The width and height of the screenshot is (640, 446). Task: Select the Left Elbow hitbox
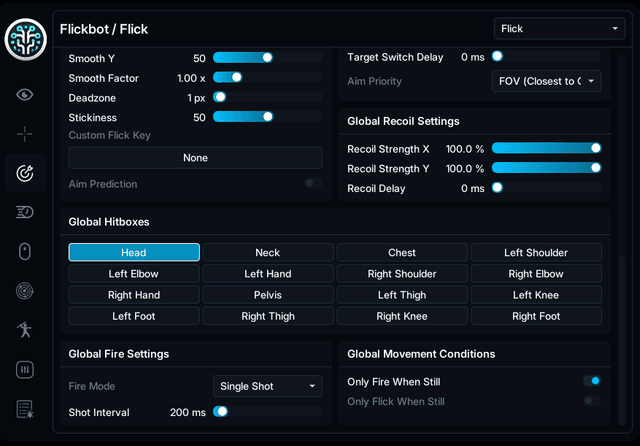[134, 274]
